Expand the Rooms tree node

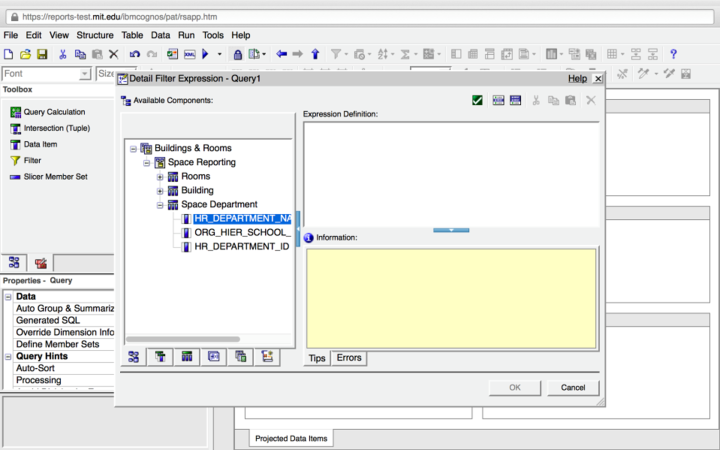(x=160, y=176)
